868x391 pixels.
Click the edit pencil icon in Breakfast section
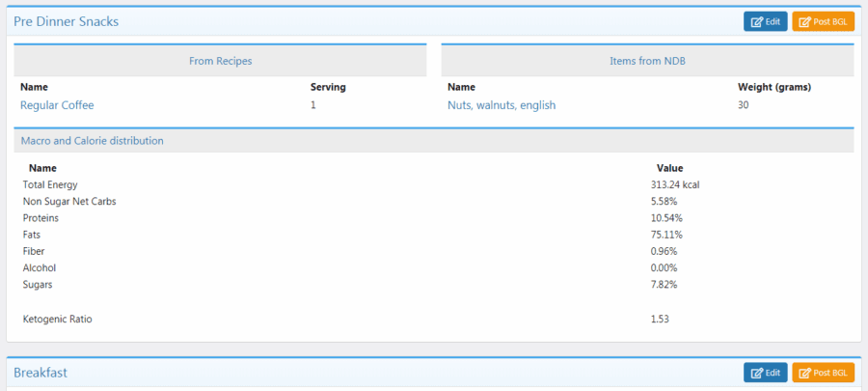tap(757, 373)
